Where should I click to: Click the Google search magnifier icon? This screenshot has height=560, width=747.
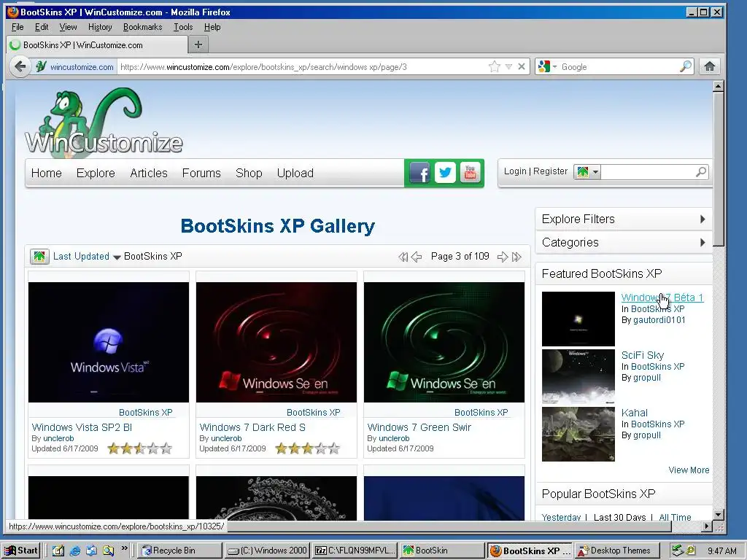pos(685,66)
